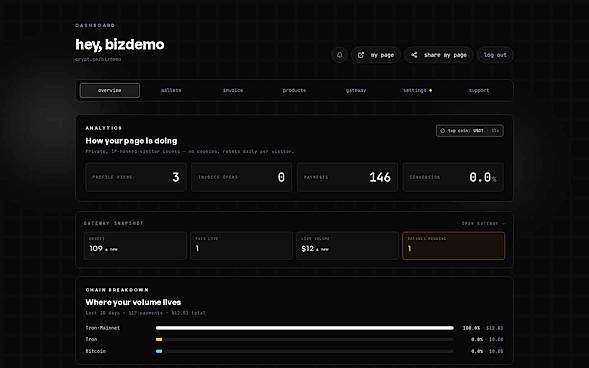
Task: Click the Live Volume $12 card
Action: pos(347,246)
